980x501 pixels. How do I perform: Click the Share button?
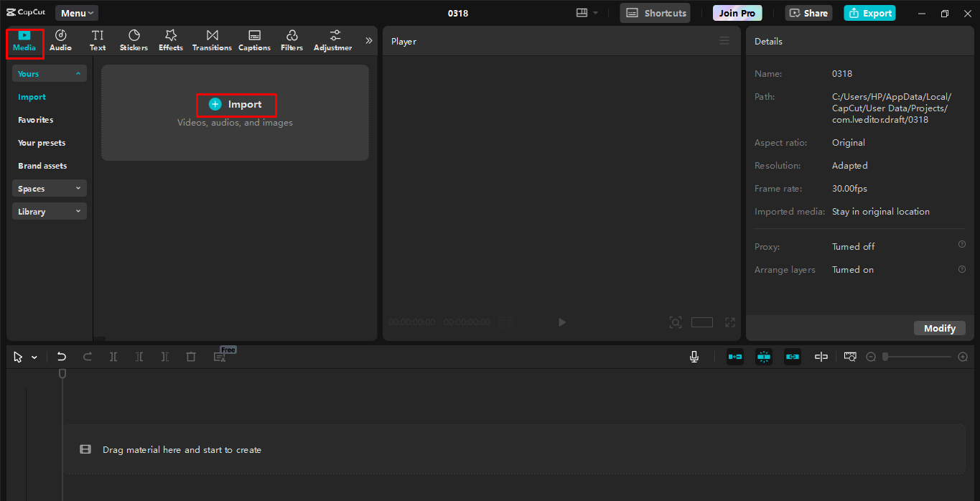click(808, 13)
